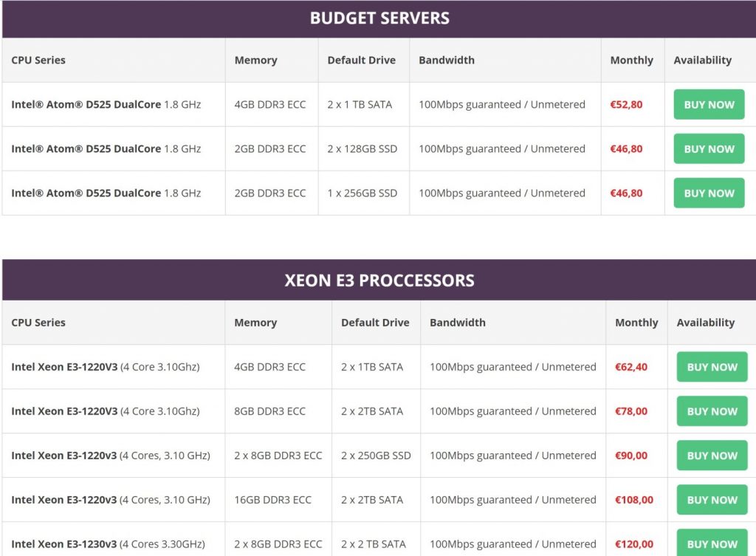
Task: Click CPU Series header in Budget Servers
Action: (38, 61)
